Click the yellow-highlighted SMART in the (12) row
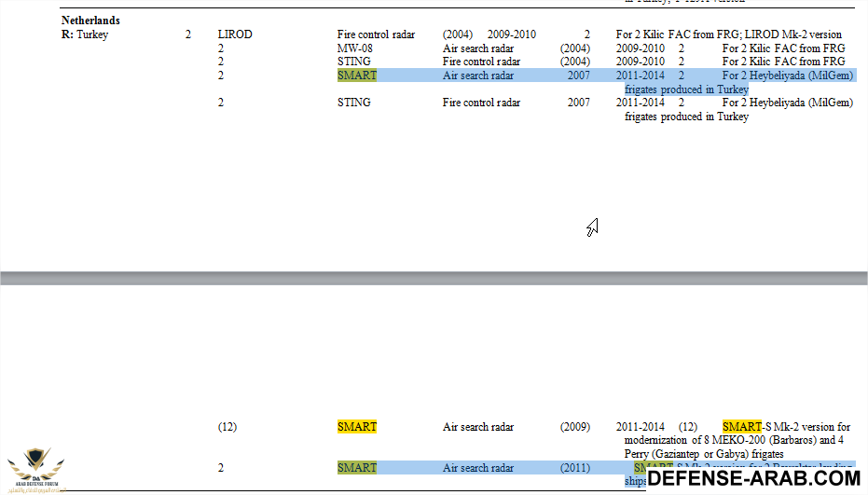868x495 pixels. (357, 427)
